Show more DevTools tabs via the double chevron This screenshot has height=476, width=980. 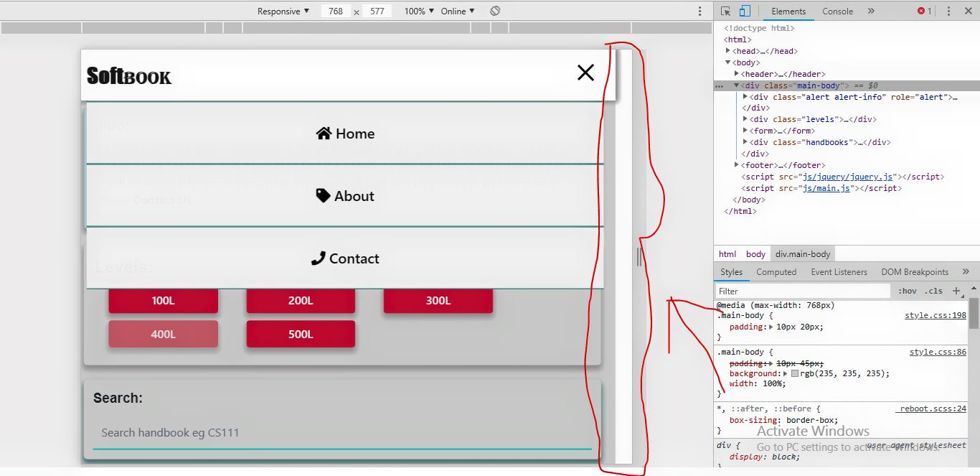pyautogui.click(x=871, y=11)
